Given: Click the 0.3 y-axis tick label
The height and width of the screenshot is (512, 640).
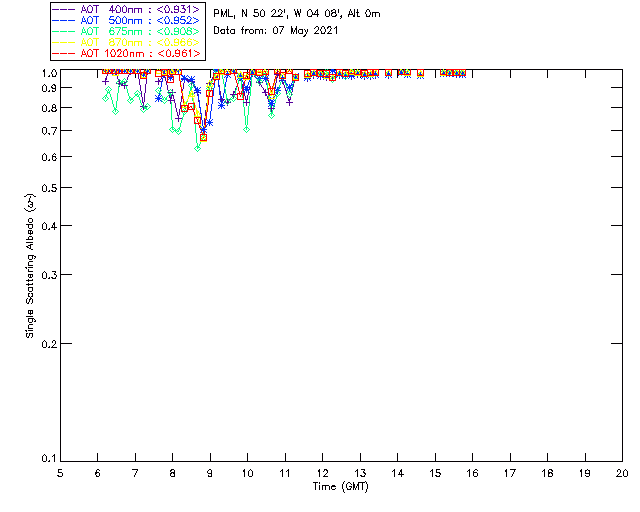Looking at the screenshot, I should pyautogui.click(x=49, y=275).
